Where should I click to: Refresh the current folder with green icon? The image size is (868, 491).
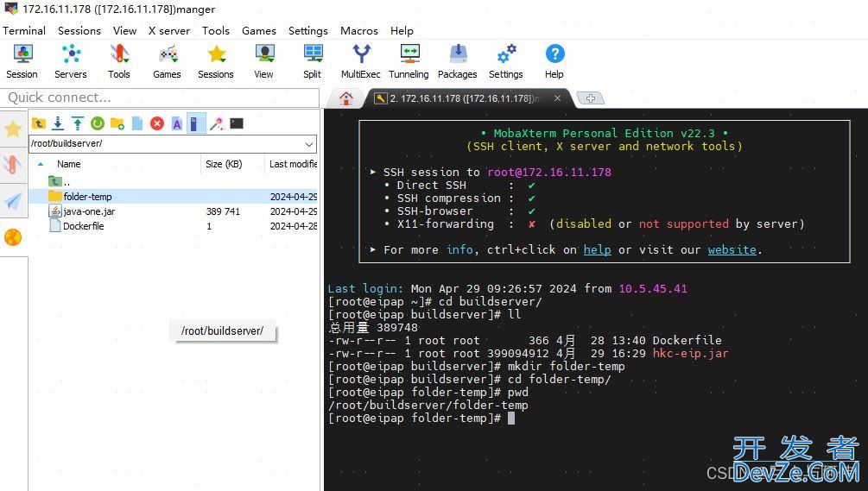click(x=98, y=123)
